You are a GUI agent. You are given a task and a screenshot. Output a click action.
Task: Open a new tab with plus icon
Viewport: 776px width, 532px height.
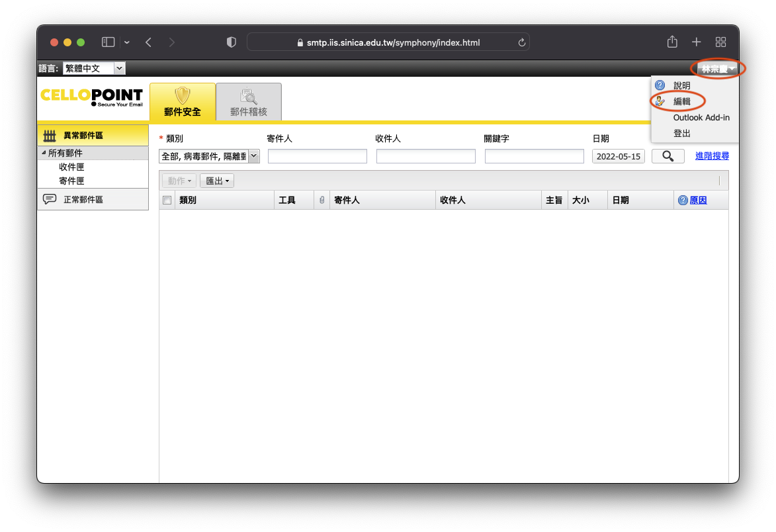click(x=697, y=42)
